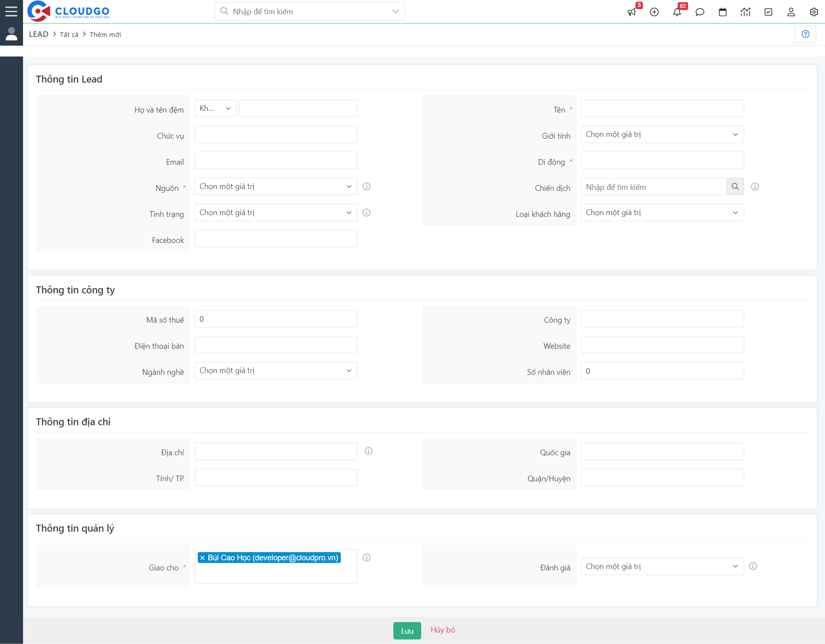Viewport: 825px width, 644px height.
Task: Open the calendar icon in header
Action: [722, 12]
